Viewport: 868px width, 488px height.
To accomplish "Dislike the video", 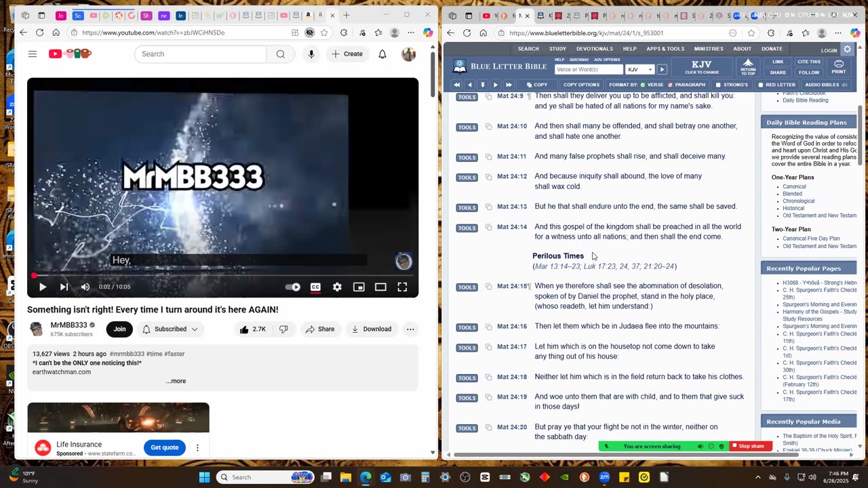I will (x=283, y=329).
